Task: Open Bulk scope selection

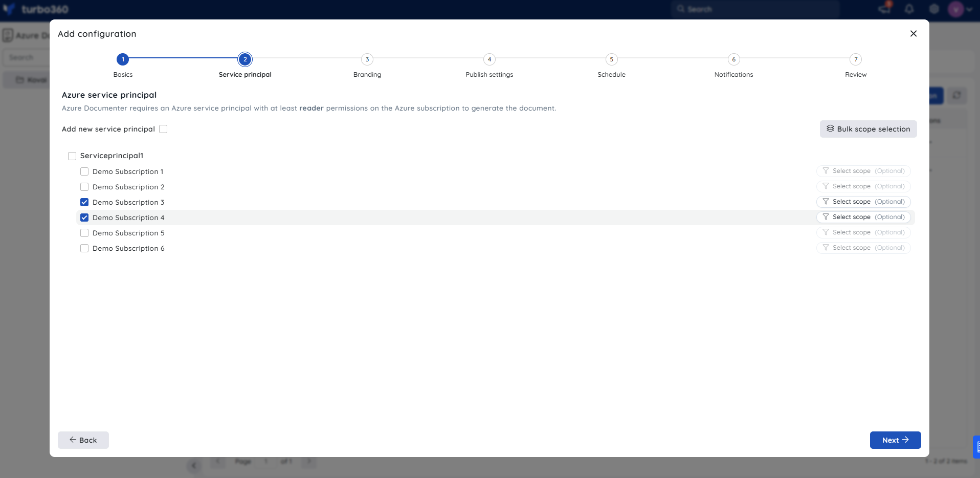Action: click(868, 129)
